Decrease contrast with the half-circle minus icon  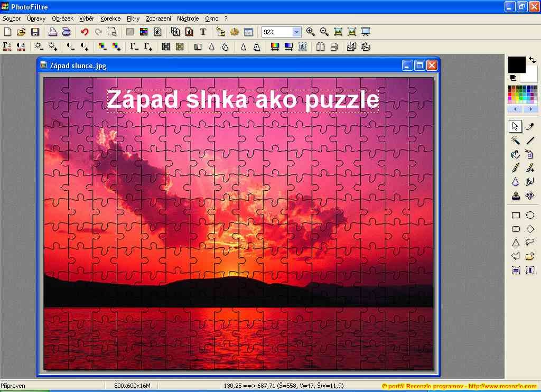pos(71,46)
